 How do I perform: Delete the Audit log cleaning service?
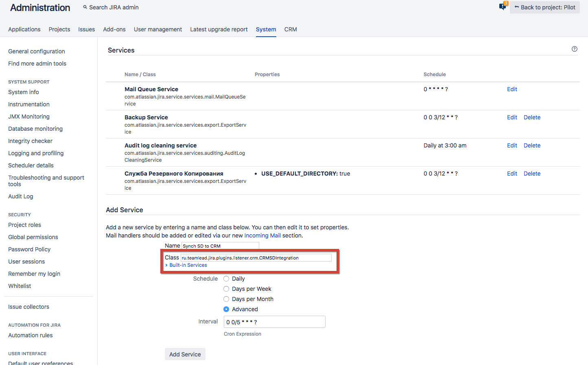(x=532, y=145)
